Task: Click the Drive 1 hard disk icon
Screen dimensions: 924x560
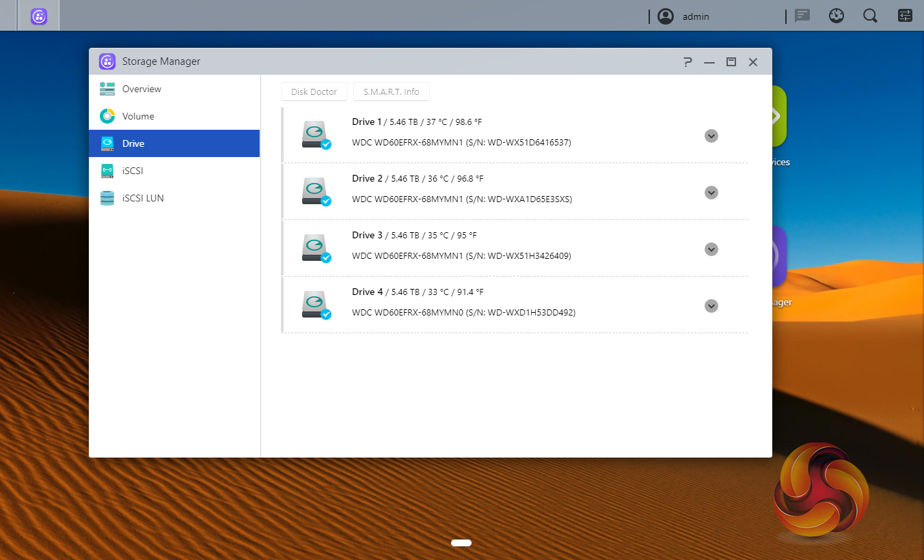Action: (316, 135)
